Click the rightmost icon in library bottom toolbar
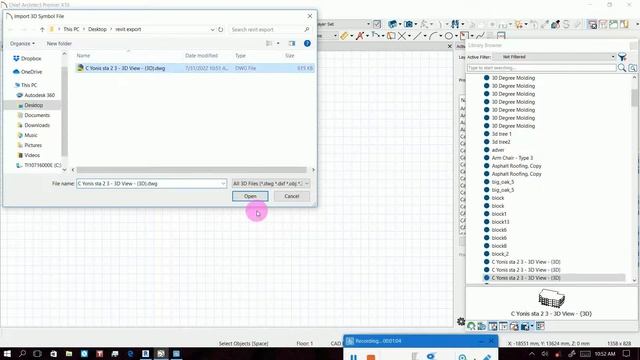 click(540, 326)
